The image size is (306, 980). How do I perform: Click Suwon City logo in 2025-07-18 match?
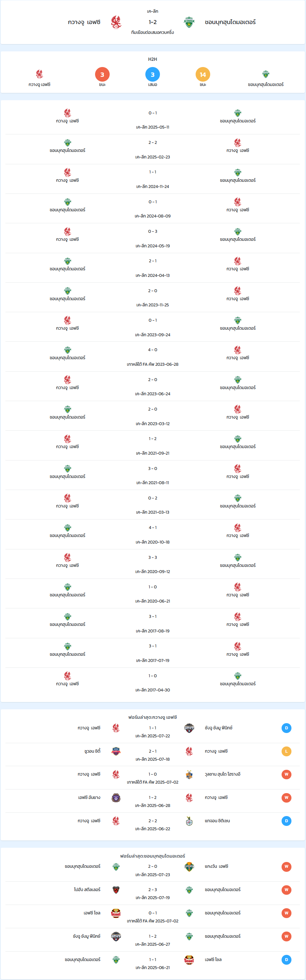pos(116,751)
